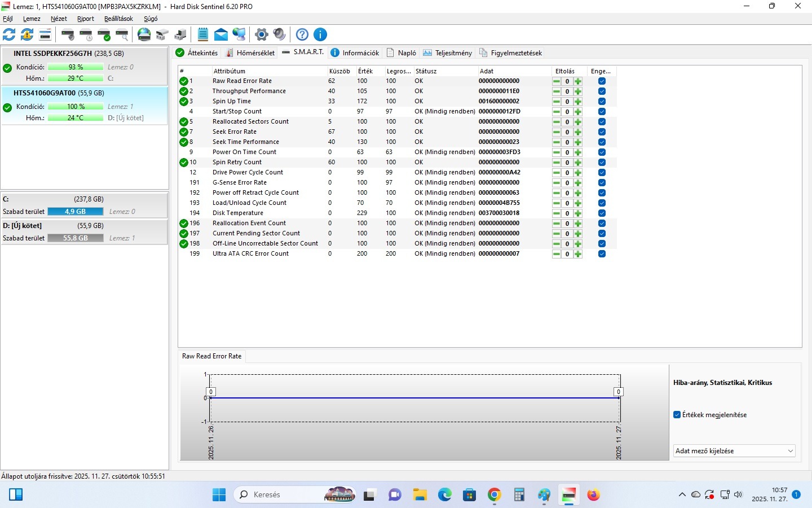The width and height of the screenshot is (812, 508).
Task: Open the gear Configuration icon in toolbar
Action: [261, 34]
